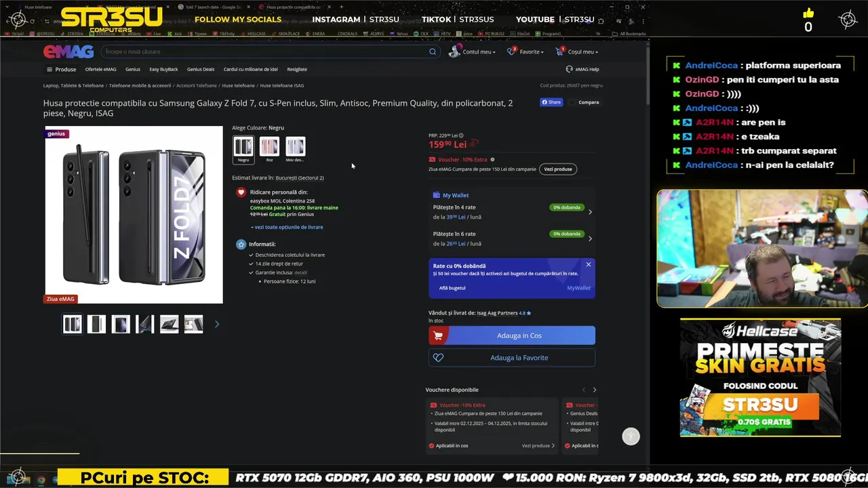The width and height of the screenshot is (868, 488).
Task: Open warranty detalii link
Action: click(300, 272)
